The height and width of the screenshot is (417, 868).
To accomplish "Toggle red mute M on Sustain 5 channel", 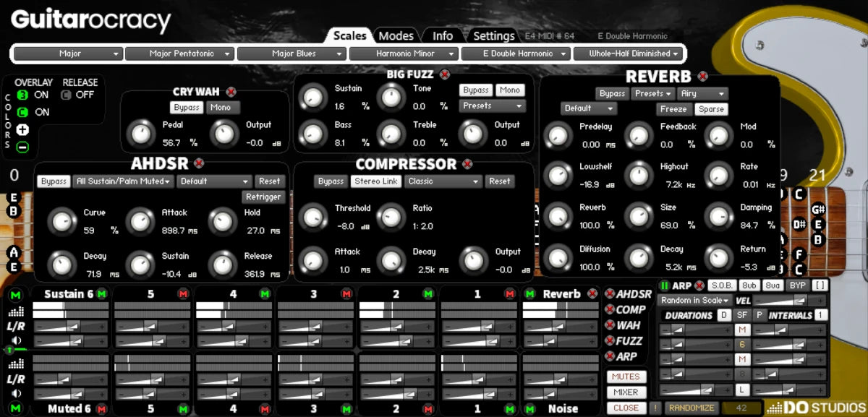I will 183,294.
